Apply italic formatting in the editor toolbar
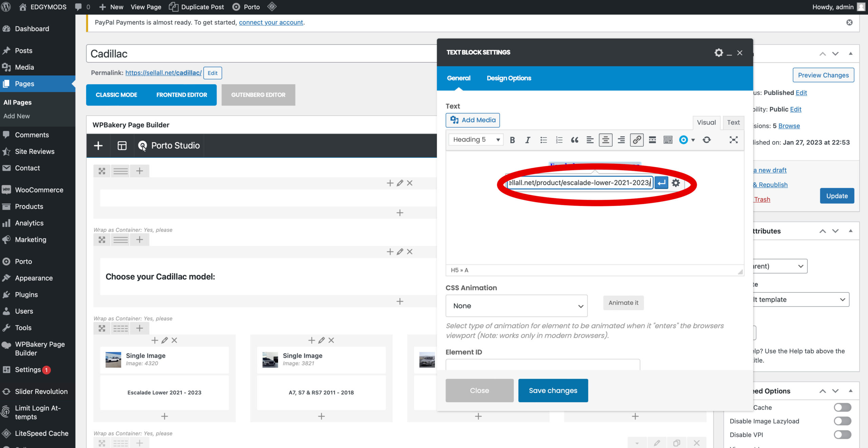Viewport: 868px width, 448px height. tap(528, 140)
